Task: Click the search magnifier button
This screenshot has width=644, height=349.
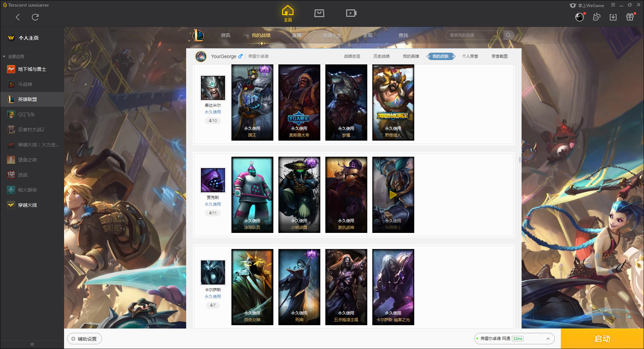Action: point(508,35)
